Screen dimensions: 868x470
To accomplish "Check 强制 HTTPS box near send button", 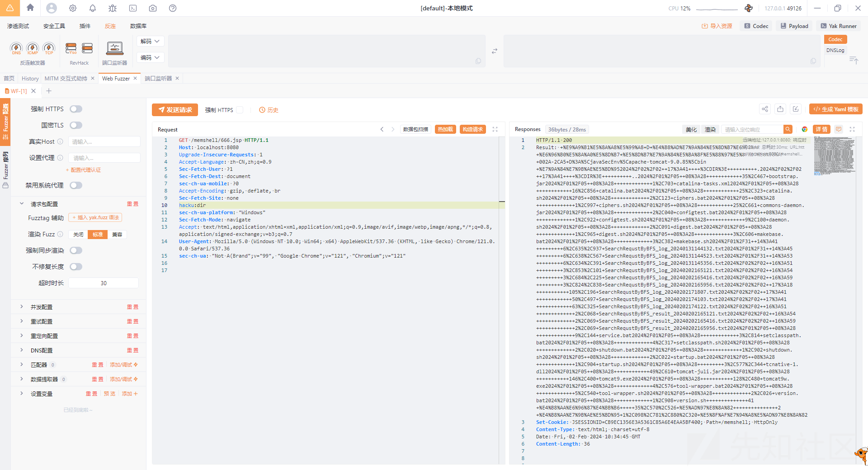I will click(240, 110).
